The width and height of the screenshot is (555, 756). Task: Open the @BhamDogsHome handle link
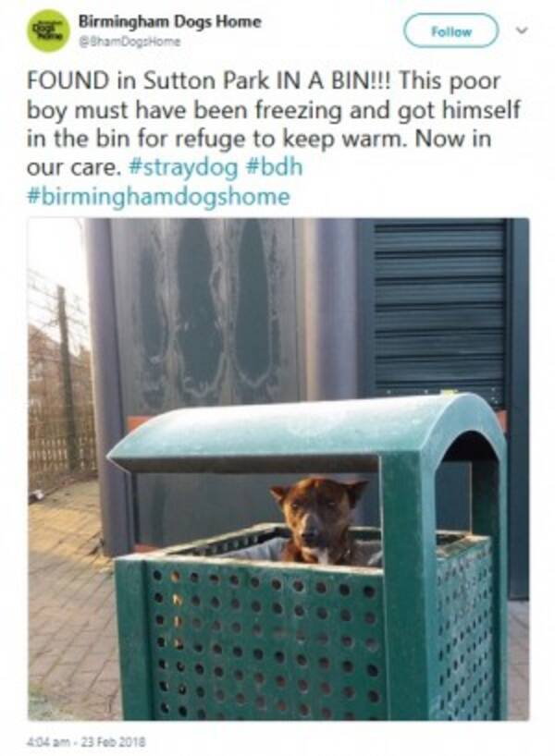point(129,43)
